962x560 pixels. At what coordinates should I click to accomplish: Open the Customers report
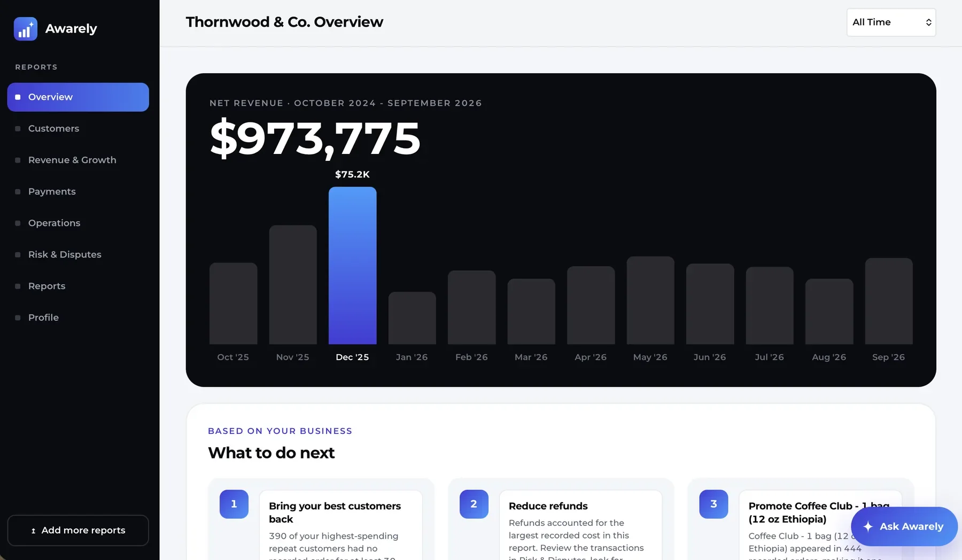(x=78, y=129)
